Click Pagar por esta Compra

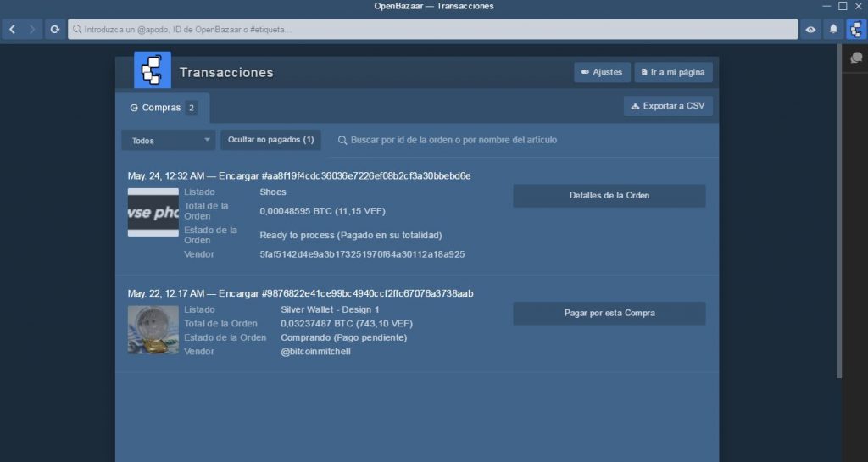point(609,313)
